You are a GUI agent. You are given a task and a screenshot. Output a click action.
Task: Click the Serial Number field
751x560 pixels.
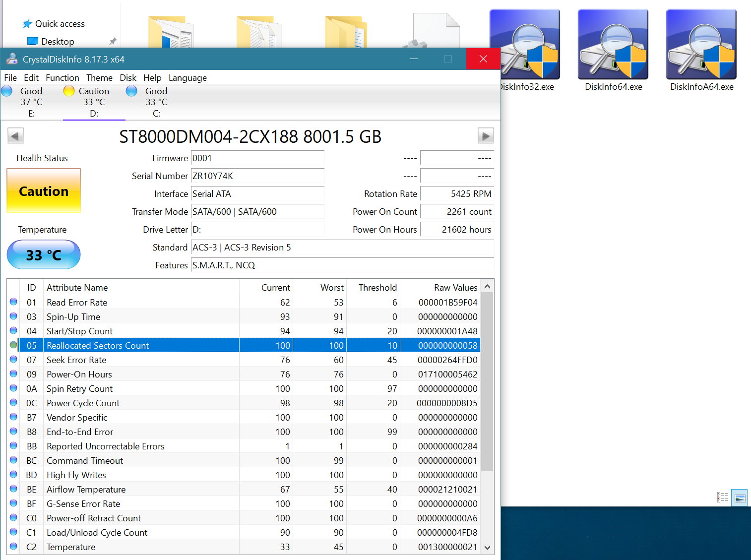pyautogui.click(x=257, y=176)
